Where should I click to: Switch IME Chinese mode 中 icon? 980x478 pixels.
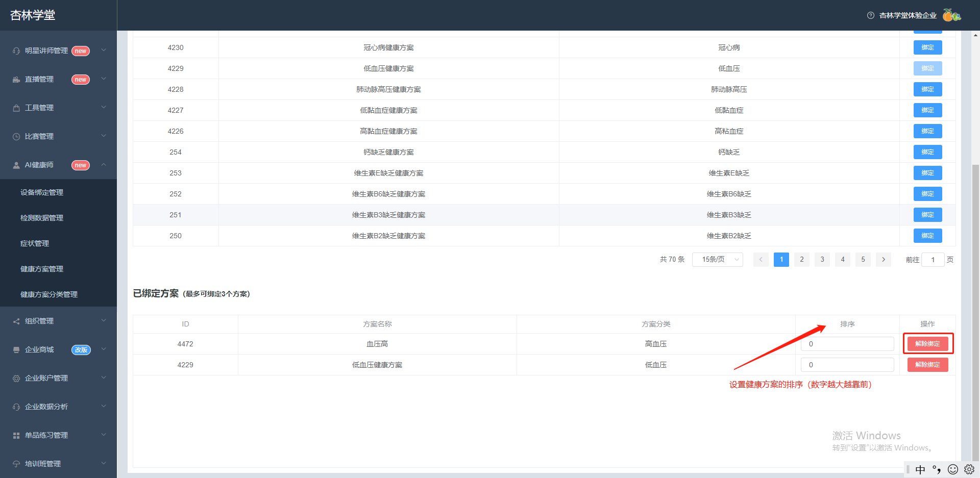pyautogui.click(x=920, y=469)
